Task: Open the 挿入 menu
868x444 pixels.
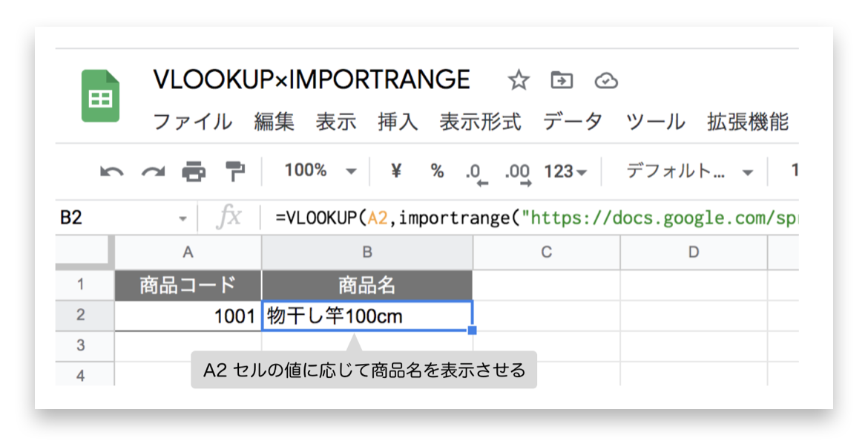Action: point(398,122)
